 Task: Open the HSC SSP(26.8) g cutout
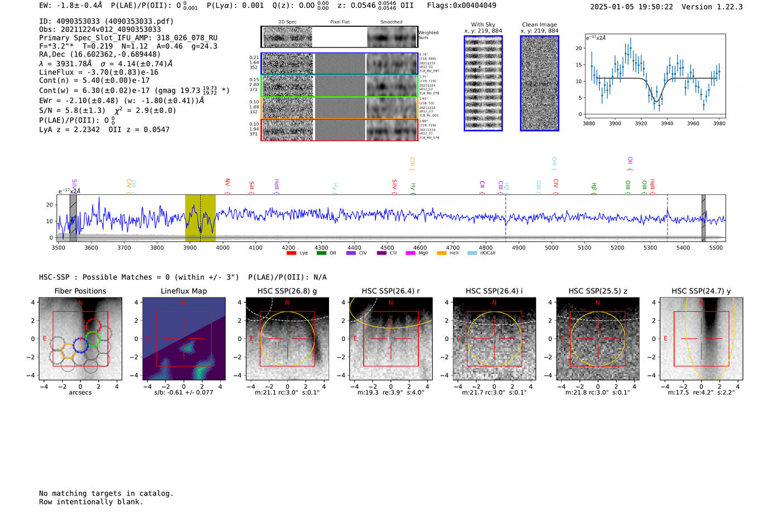coord(287,339)
